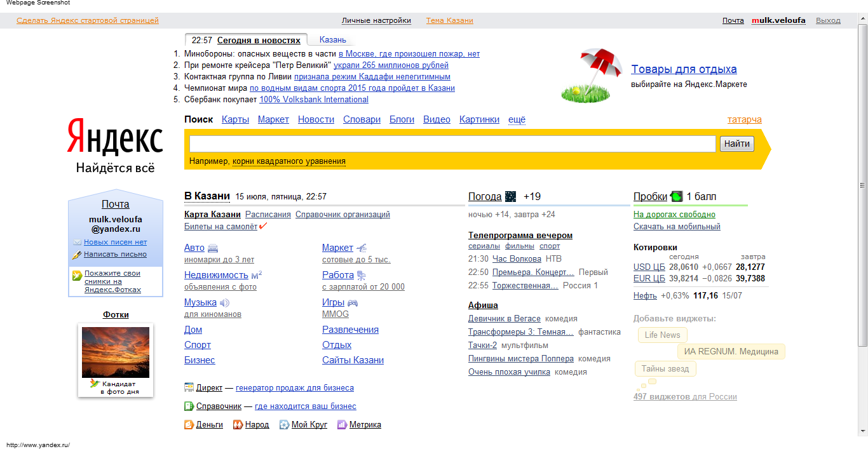
Task: Open Тема Казани link
Action: pyautogui.click(x=450, y=20)
